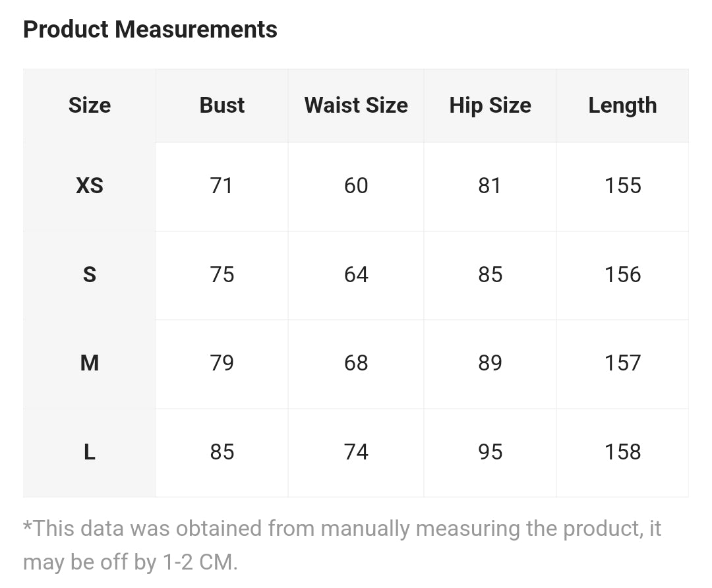The image size is (712, 588).
Task: Select the Bust column header
Action: coord(222,105)
